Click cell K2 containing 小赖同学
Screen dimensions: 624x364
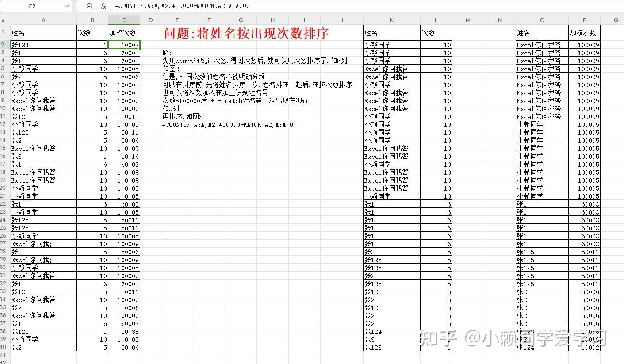click(x=392, y=45)
